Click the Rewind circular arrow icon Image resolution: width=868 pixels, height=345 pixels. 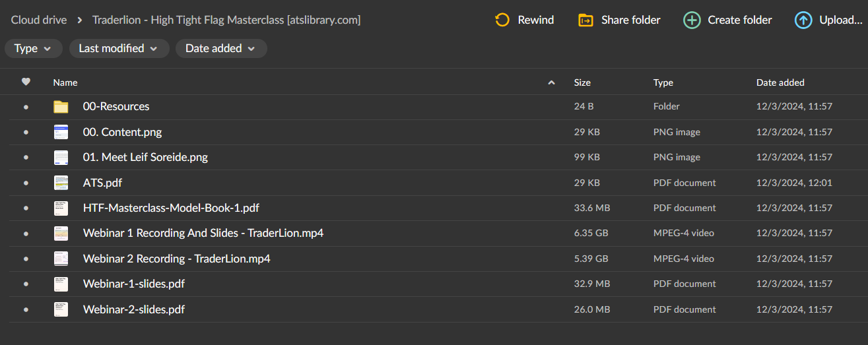coord(502,20)
